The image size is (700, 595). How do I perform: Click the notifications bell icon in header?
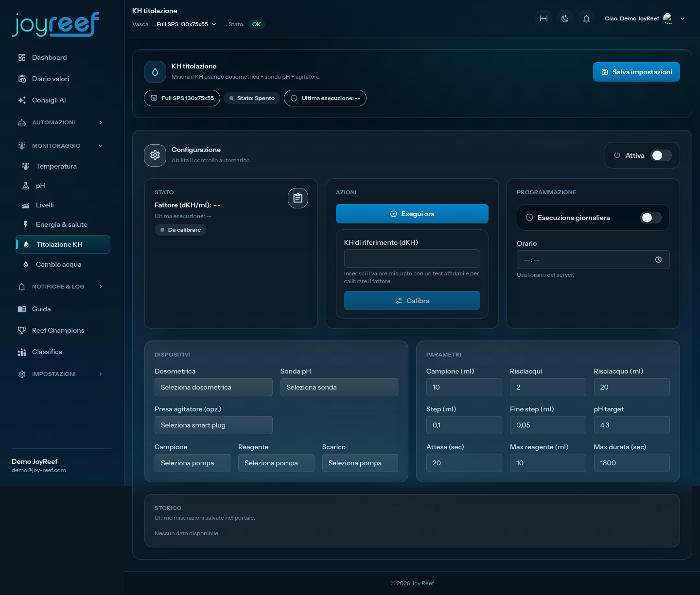tap(586, 18)
